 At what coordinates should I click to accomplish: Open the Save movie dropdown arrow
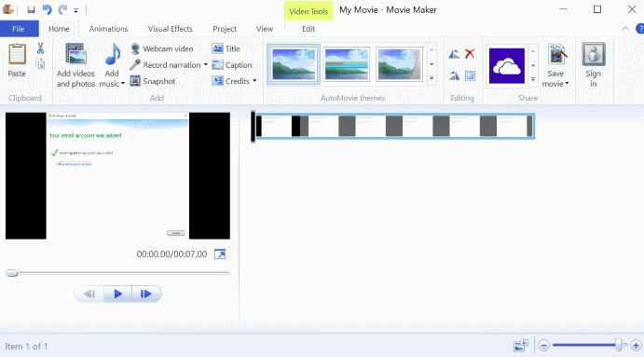click(x=568, y=83)
